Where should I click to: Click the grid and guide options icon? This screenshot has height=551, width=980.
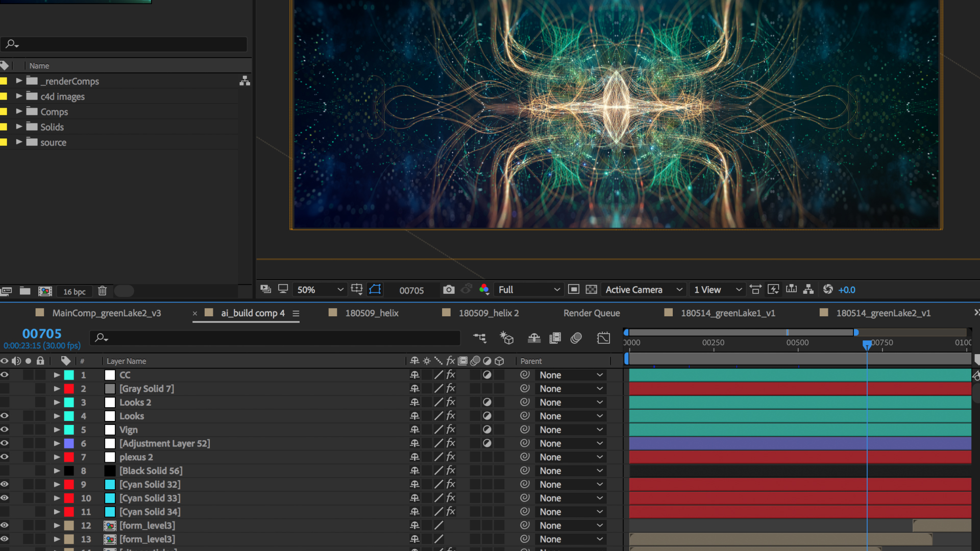point(357,290)
